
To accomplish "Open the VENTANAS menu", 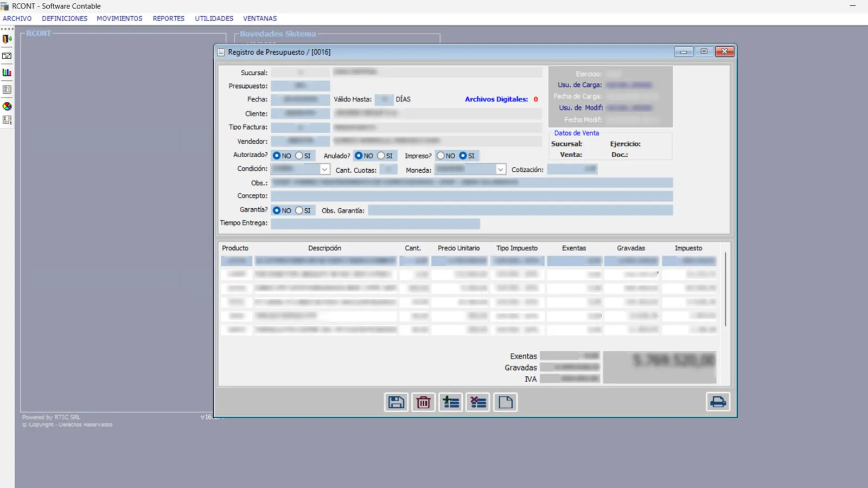I will (260, 18).
